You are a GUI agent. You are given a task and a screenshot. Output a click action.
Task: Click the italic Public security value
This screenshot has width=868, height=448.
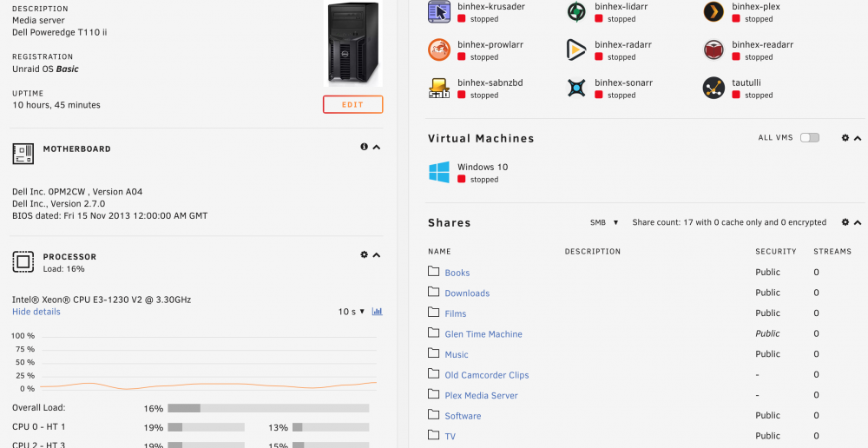click(x=768, y=334)
